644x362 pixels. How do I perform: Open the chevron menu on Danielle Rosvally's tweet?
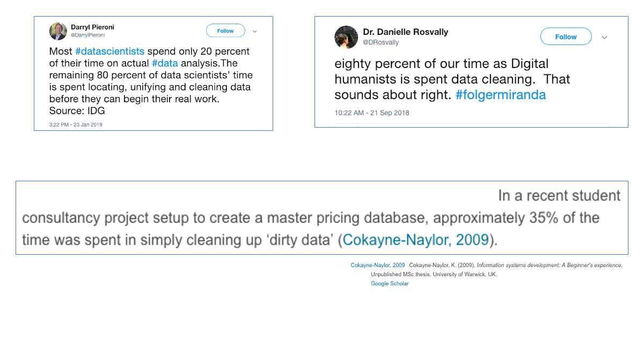604,37
